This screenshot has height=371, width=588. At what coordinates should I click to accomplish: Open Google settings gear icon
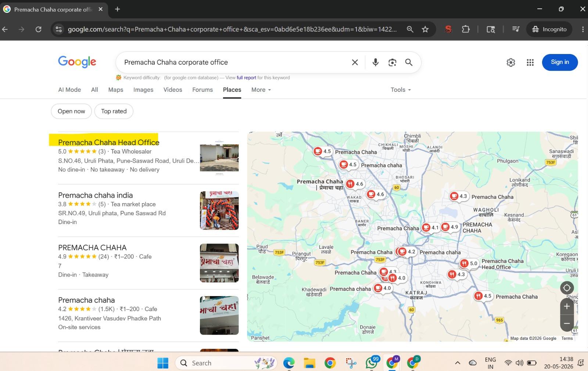pos(511,62)
